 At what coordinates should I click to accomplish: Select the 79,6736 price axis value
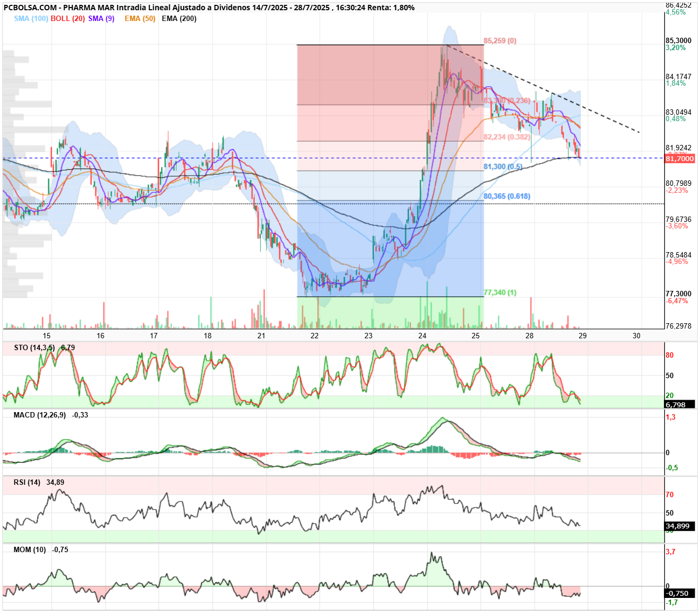click(678, 219)
